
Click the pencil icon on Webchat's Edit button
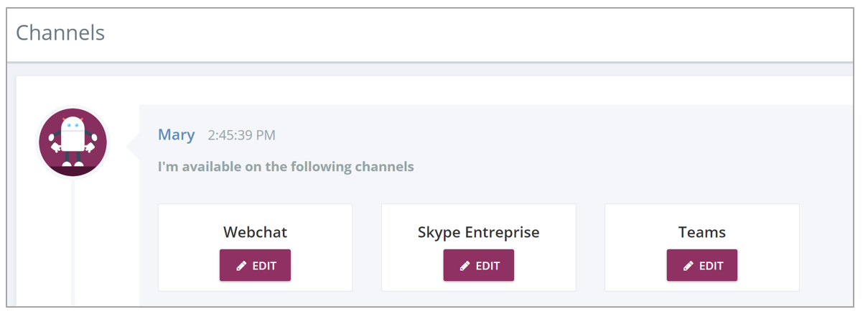pyautogui.click(x=241, y=266)
